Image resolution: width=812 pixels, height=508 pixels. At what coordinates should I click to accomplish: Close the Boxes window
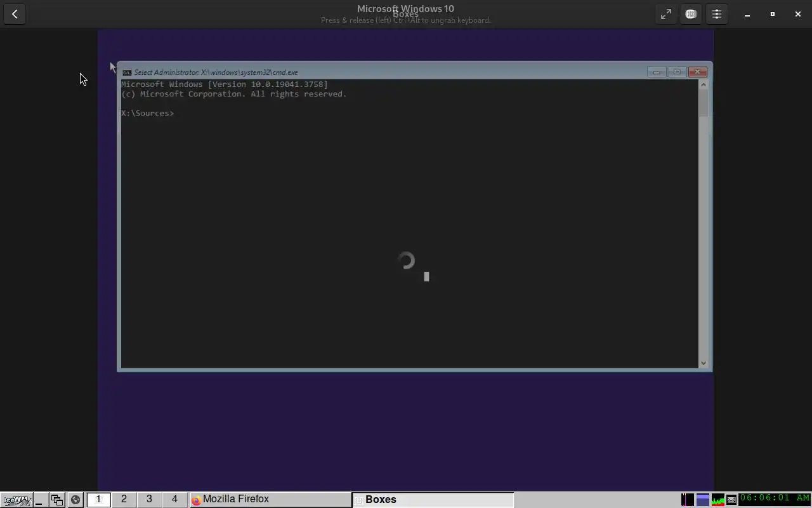click(798, 14)
